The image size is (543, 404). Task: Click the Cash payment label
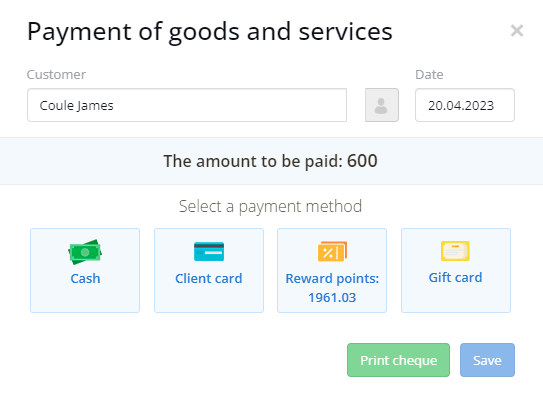[x=85, y=278]
